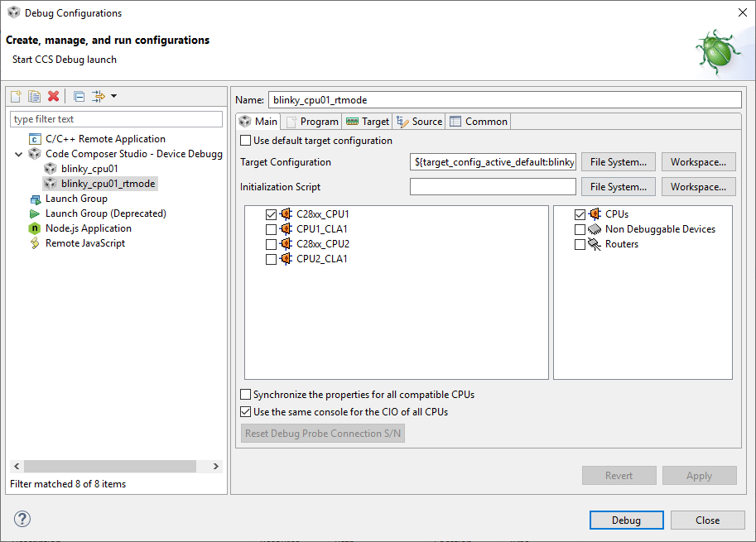Click inside the type filter text field
Screen dimensions: 756x542
coord(116,118)
